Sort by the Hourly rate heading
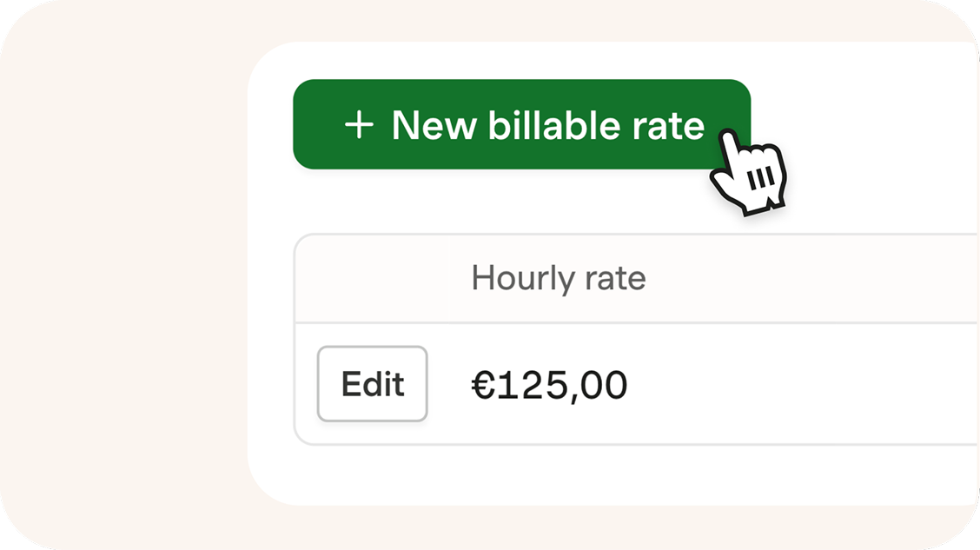The height and width of the screenshot is (550, 980). coord(558,279)
